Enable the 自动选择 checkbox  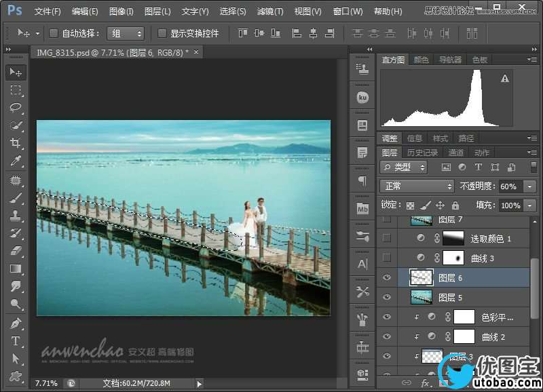pos(54,33)
